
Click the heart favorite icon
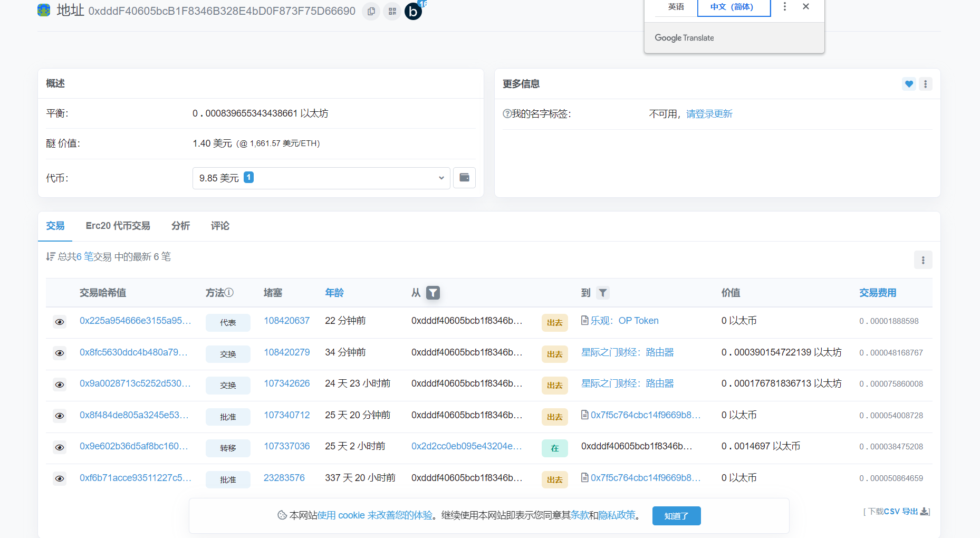[909, 84]
